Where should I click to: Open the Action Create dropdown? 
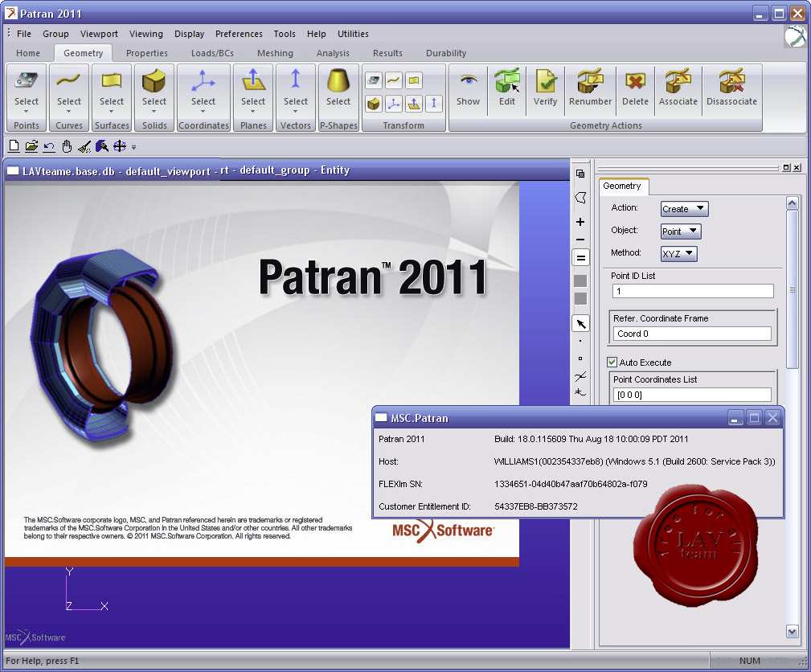click(684, 208)
